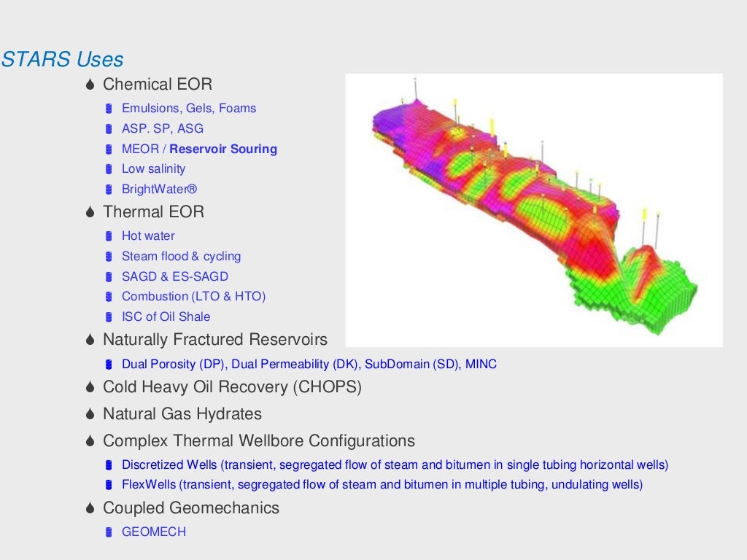
Task: Click the ISC of Oil Shale item
Action: pos(166,316)
